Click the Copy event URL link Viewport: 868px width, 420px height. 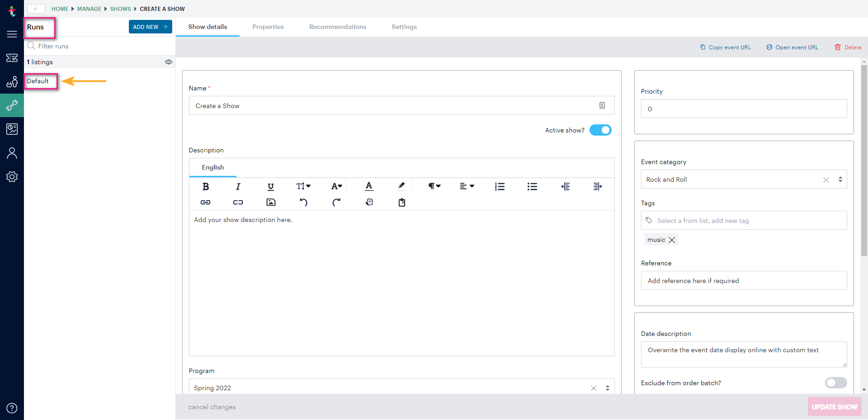click(x=726, y=47)
